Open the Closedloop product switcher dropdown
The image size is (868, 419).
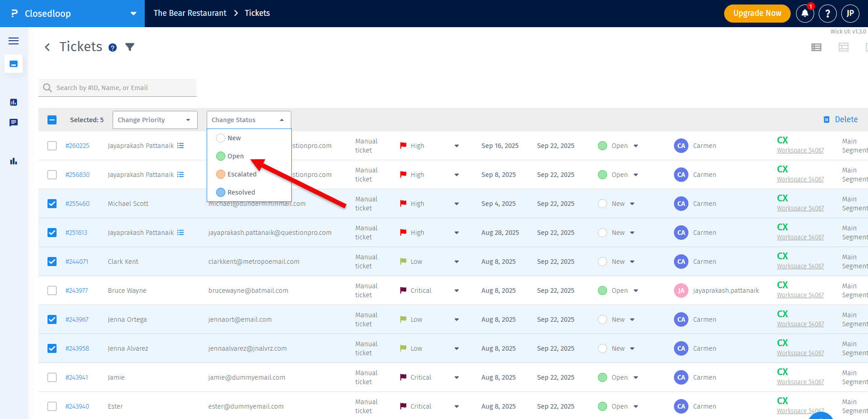(x=133, y=14)
